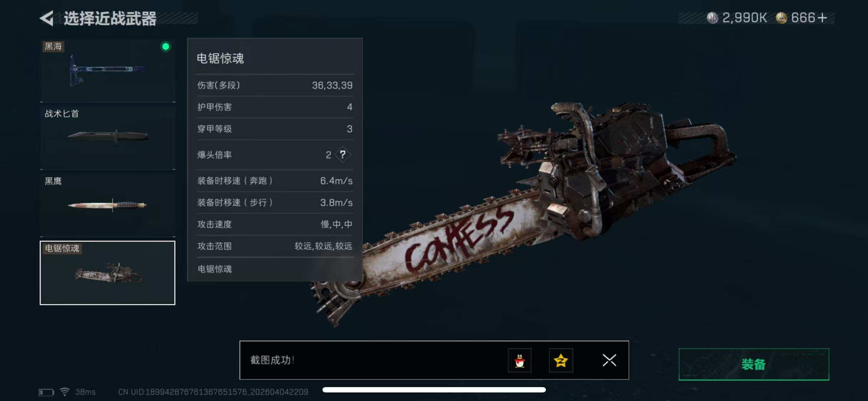Share screenshot to Qzone star icon
The height and width of the screenshot is (401, 868).
[x=561, y=360]
